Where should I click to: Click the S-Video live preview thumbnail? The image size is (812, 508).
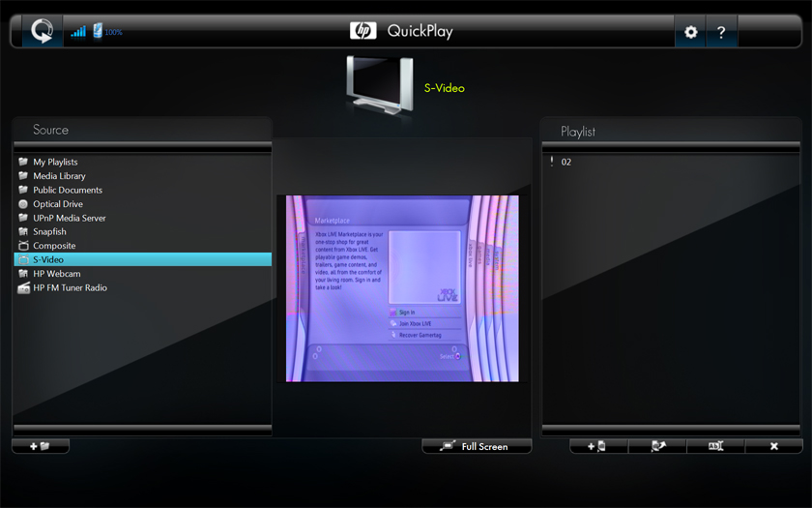coord(402,288)
